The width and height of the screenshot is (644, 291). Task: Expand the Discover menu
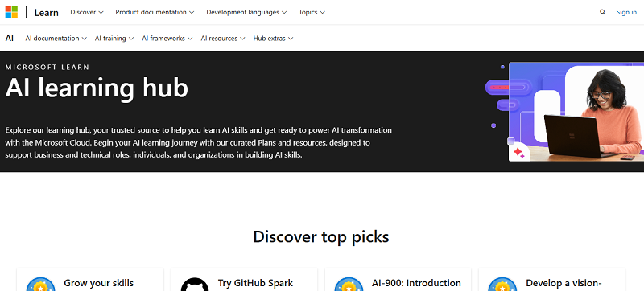(x=87, y=12)
